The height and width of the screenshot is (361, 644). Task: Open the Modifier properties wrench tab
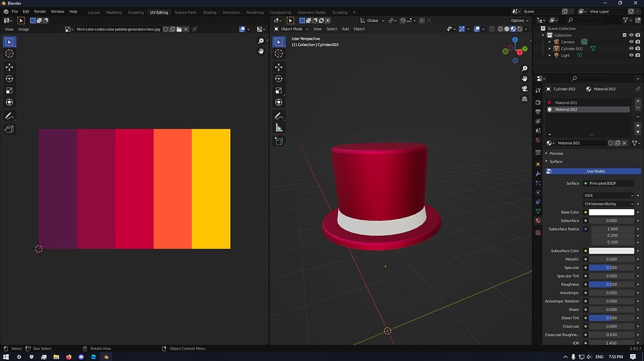coord(538,174)
